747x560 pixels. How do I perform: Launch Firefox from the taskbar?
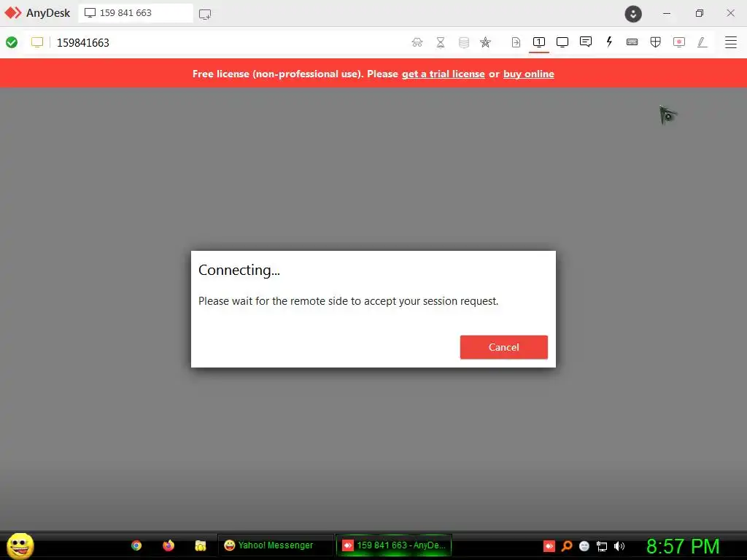(x=169, y=545)
